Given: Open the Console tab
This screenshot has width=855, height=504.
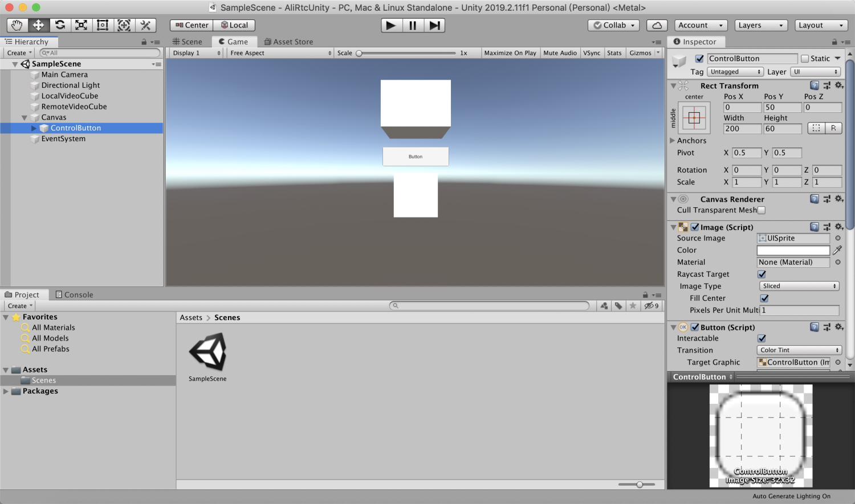Looking at the screenshot, I should click(74, 294).
